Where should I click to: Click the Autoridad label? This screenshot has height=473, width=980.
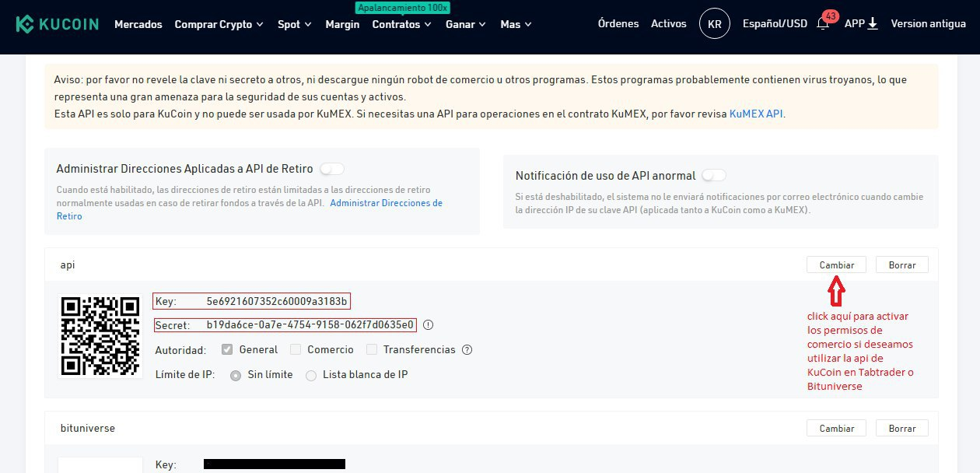point(180,350)
